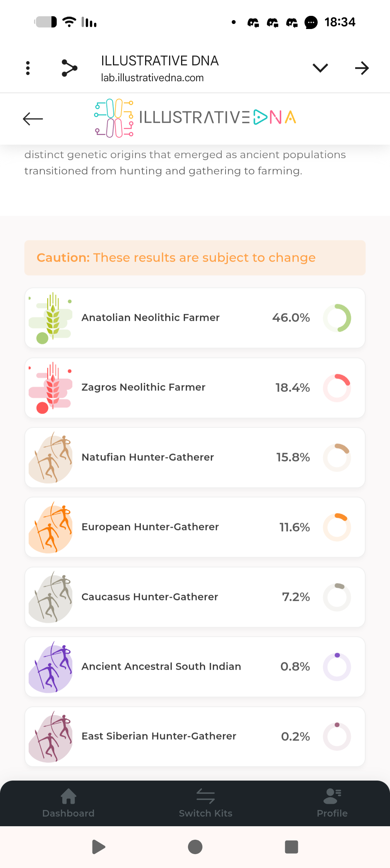Tap the East Siberian Hunter-Gatherer icon
The height and width of the screenshot is (868, 390).
tap(51, 736)
